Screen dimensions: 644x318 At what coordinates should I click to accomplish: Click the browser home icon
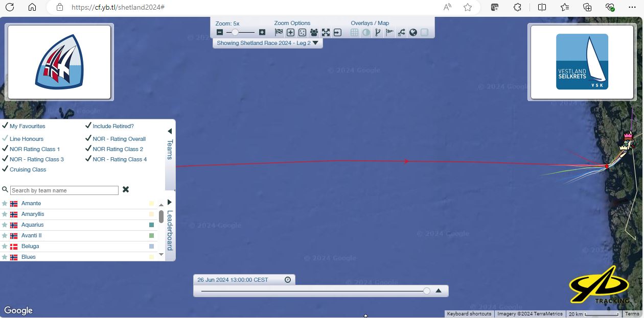click(32, 7)
